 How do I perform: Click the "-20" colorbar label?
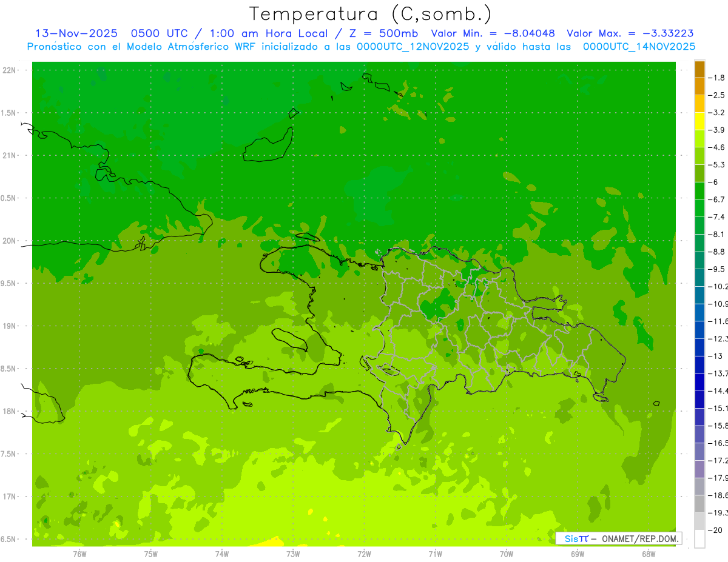point(715,530)
